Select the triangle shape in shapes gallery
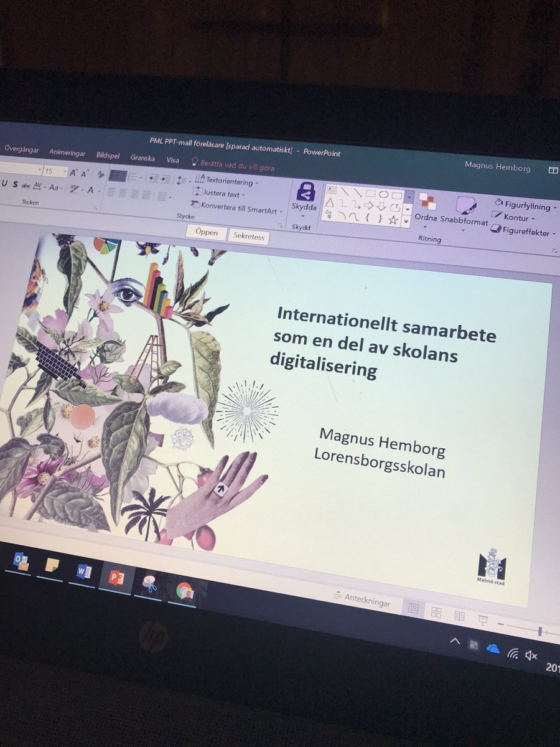 pyautogui.click(x=331, y=202)
